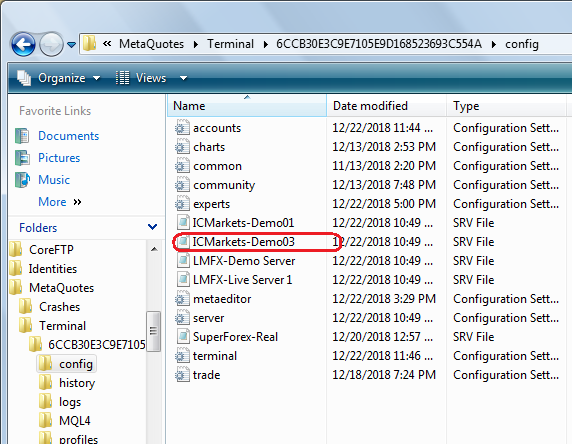Select the LMFX-Live Server1 file icon
This screenshot has width=572, height=444.
[183, 280]
